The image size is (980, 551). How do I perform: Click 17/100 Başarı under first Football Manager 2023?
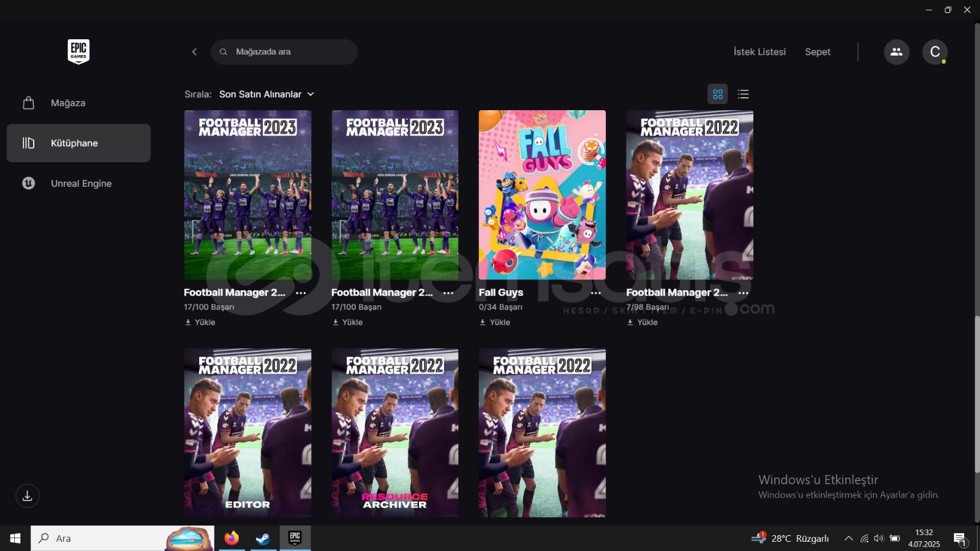click(209, 307)
